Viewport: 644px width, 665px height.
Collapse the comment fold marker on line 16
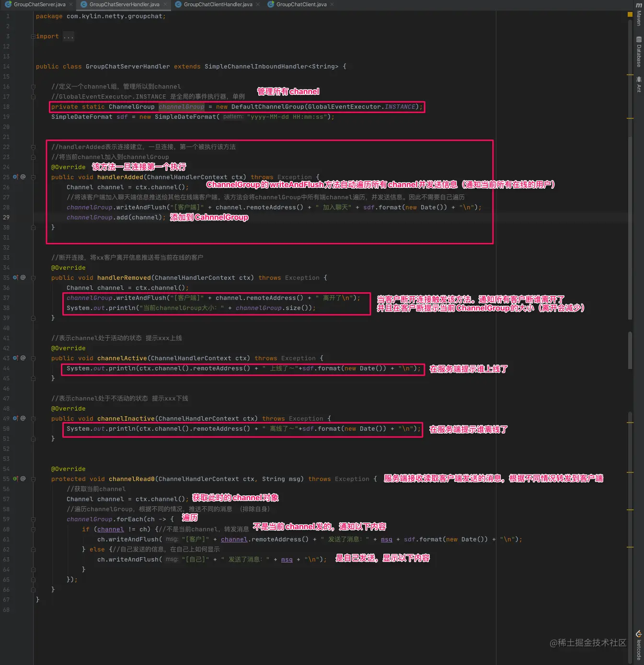33,87
